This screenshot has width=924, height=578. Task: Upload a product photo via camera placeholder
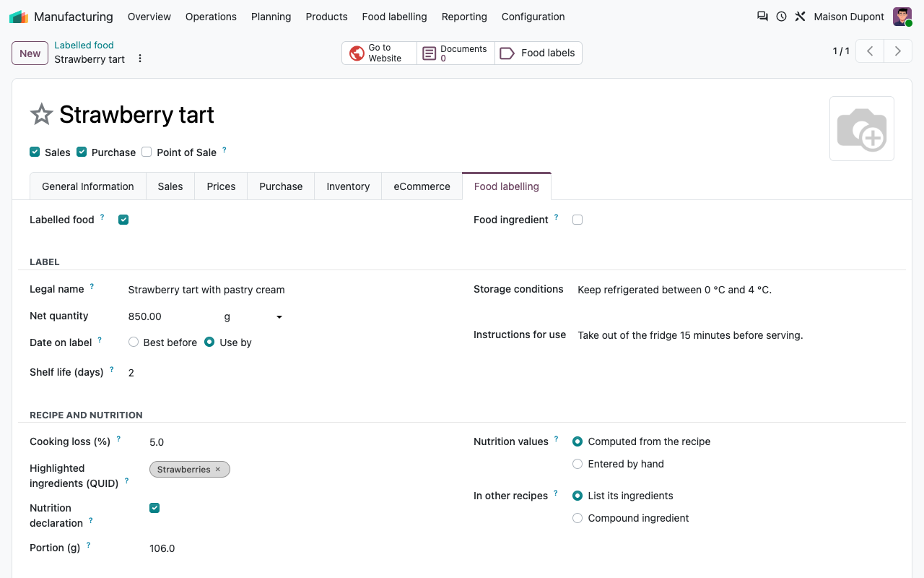[862, 129]
